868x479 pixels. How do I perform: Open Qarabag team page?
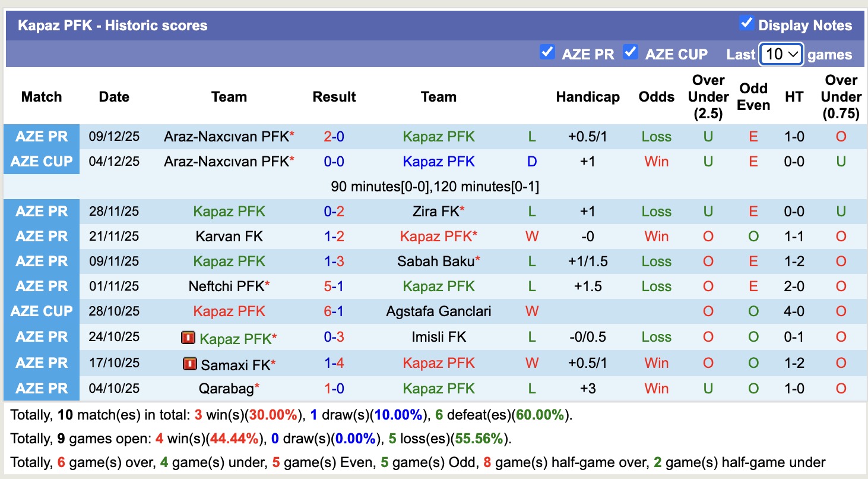[226, 389]
